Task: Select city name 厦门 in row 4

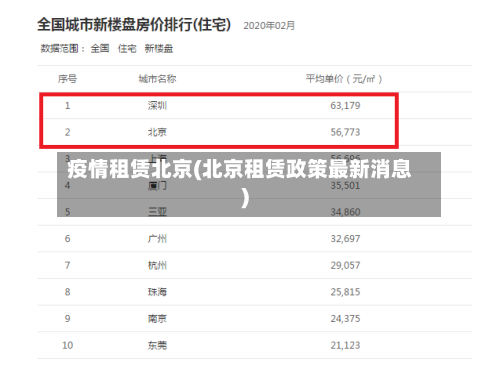Action: [157, 186]
